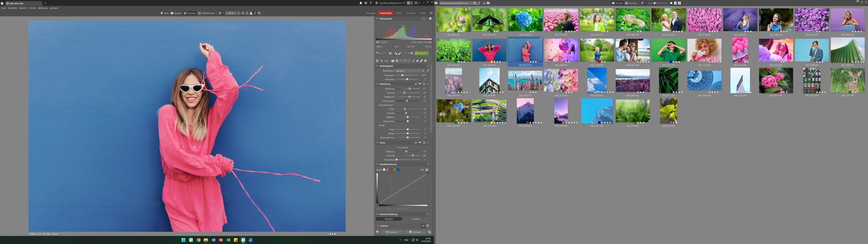Switch to the Manager module

(x=371, y=13)
